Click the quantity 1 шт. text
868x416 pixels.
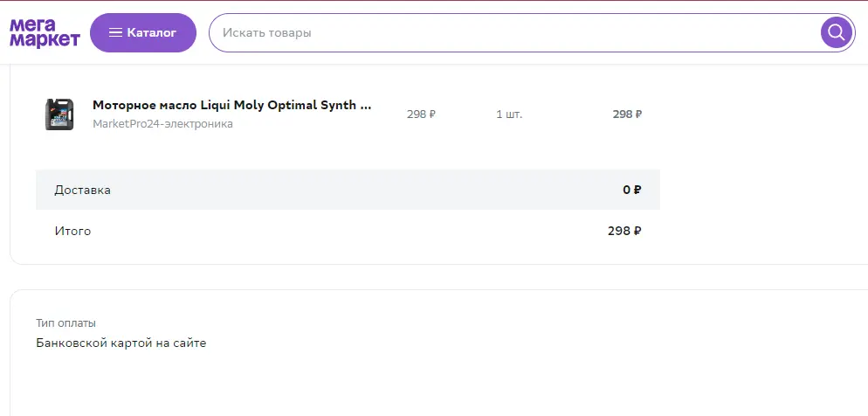[x=509, y=114]
